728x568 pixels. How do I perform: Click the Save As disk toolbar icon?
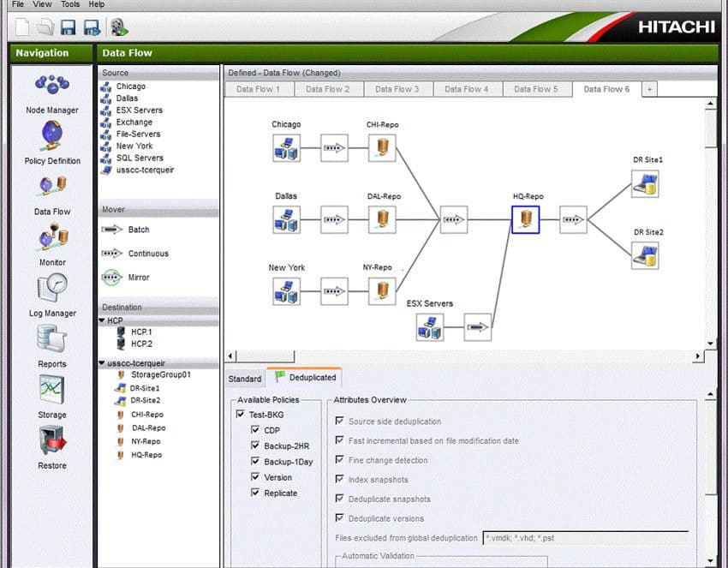92,27
